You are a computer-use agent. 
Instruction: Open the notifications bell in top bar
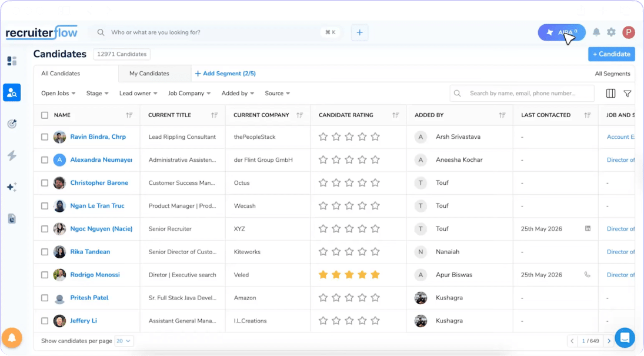pos(596,32)
